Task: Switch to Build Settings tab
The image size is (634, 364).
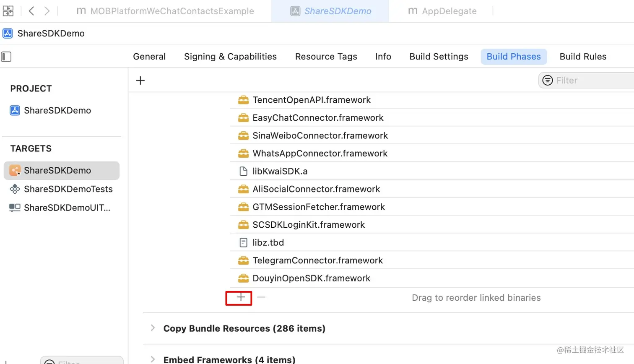Action: 439,57
